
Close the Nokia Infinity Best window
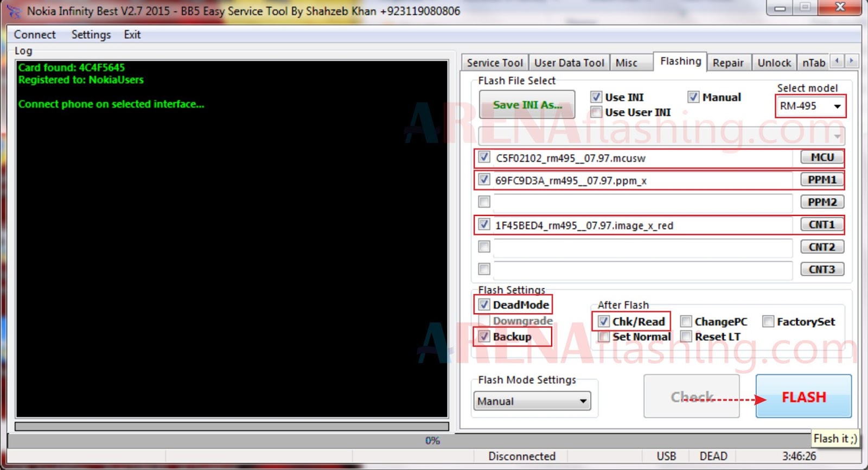[x=840, y=8]
